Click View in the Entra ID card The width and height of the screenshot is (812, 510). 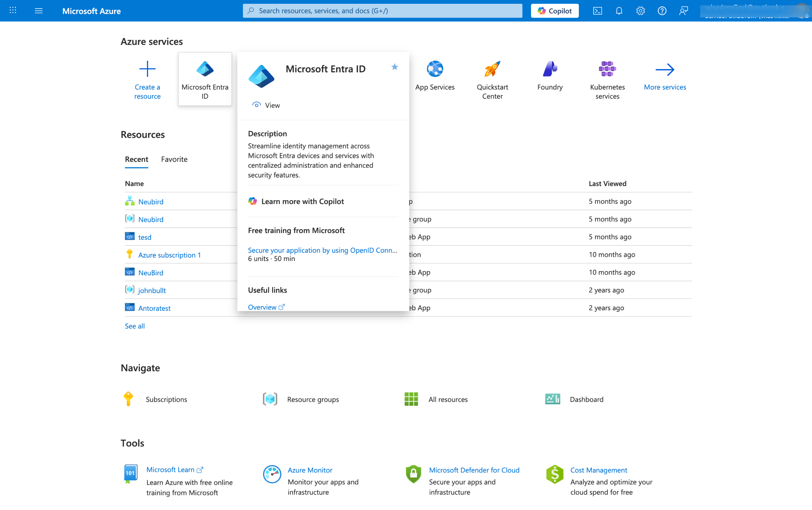[x=266, y=105]
